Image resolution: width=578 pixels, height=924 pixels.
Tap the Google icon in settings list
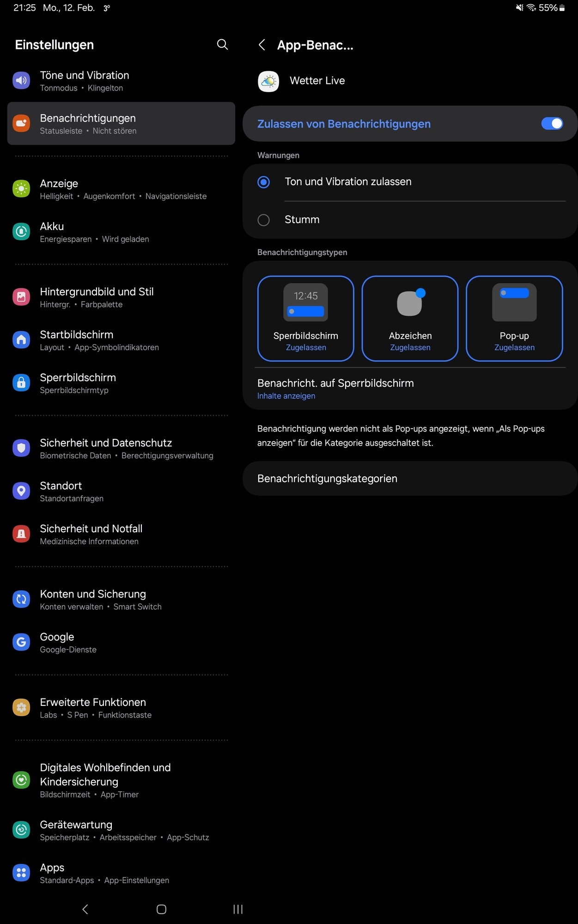21,642
